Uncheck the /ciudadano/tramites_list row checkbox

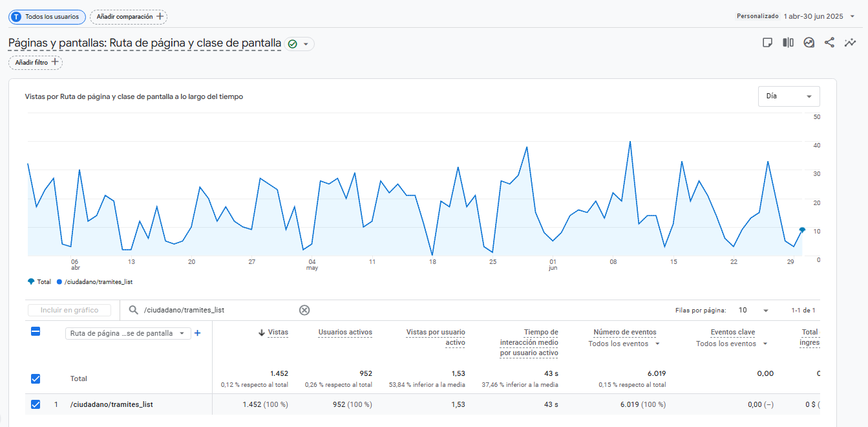[x=36, y=404]
